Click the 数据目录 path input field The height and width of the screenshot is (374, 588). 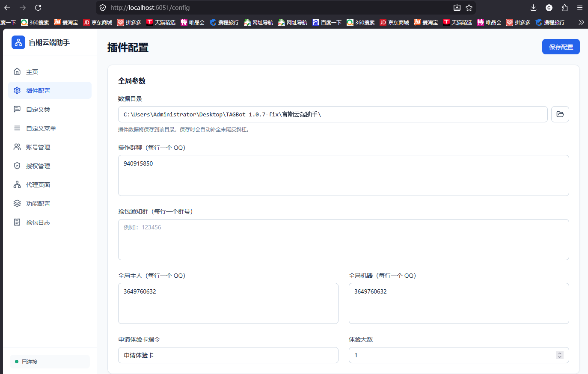coord(333,114)
